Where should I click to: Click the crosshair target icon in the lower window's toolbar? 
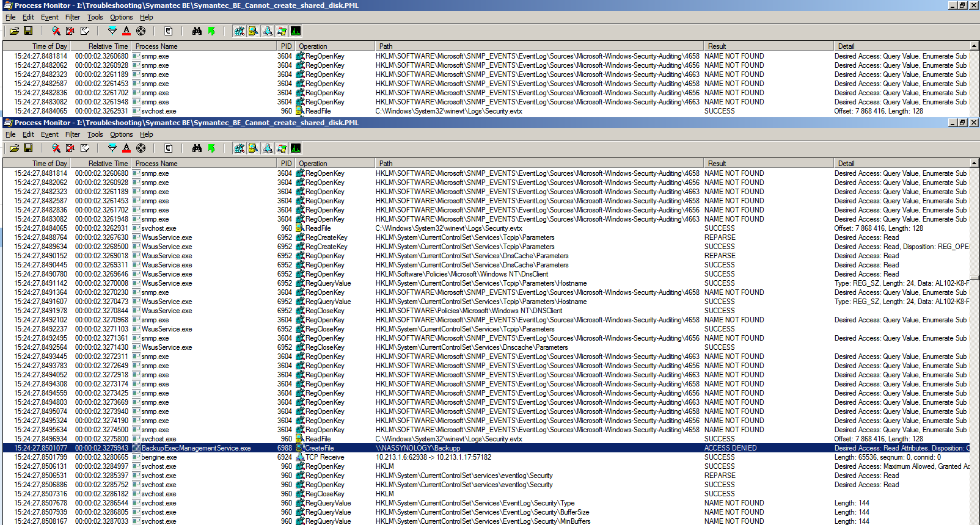tap(141, 148)
